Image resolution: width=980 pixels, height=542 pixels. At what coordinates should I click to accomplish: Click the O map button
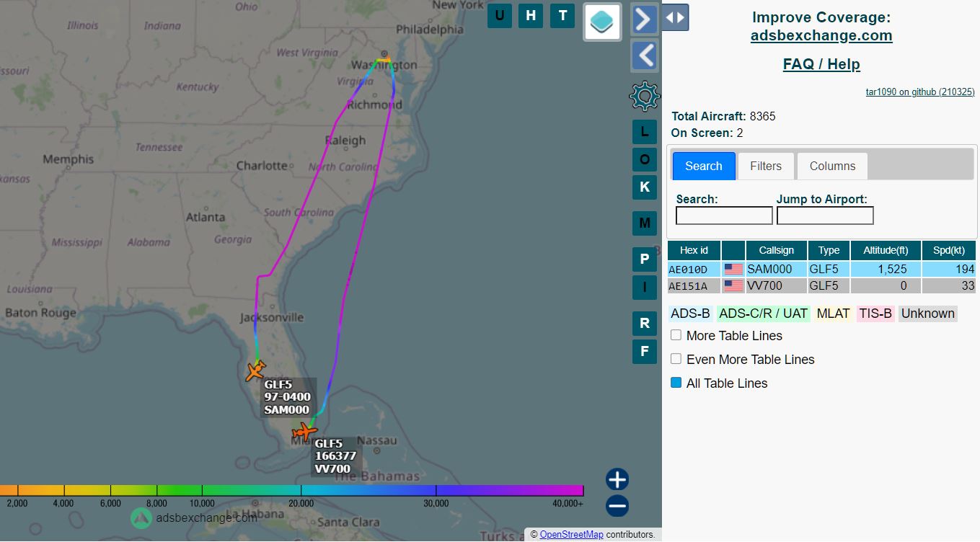coord(645,159)
